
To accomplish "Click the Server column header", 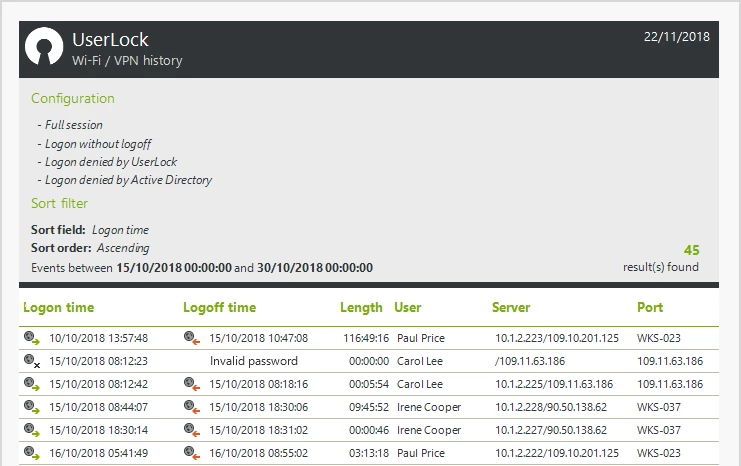I will pyautogui.click(x=511, y=308).
